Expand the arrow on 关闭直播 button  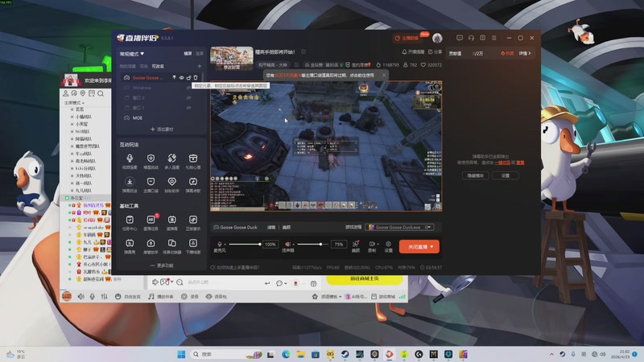coord(431,247)
